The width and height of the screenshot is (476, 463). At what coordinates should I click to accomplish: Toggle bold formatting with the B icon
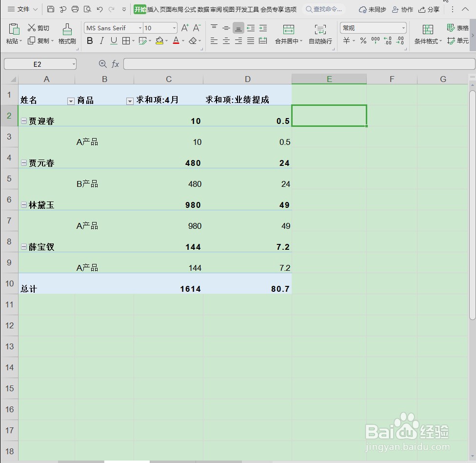pos(89,41)
